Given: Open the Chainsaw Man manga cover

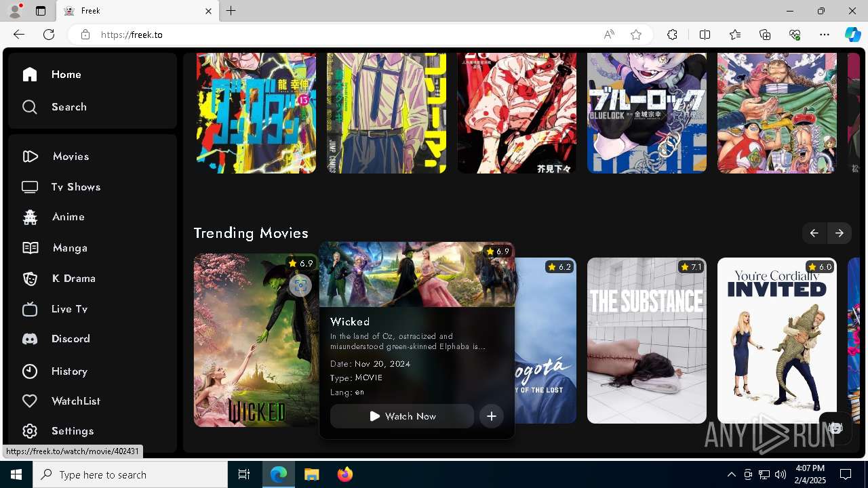Looking at the screenshot, I should (x=387, y=113).
